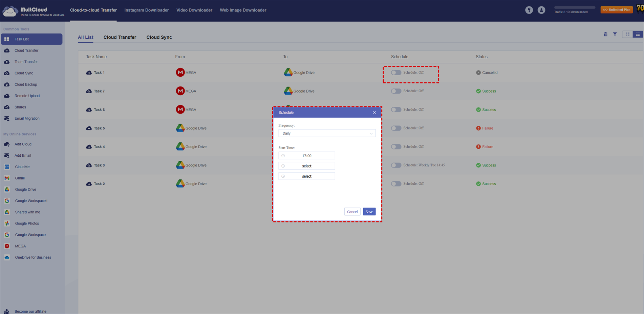Screen dimensions: 644x314
Task: Click the MEGA icon in Task 1 row
Action: tap(180, 73)
